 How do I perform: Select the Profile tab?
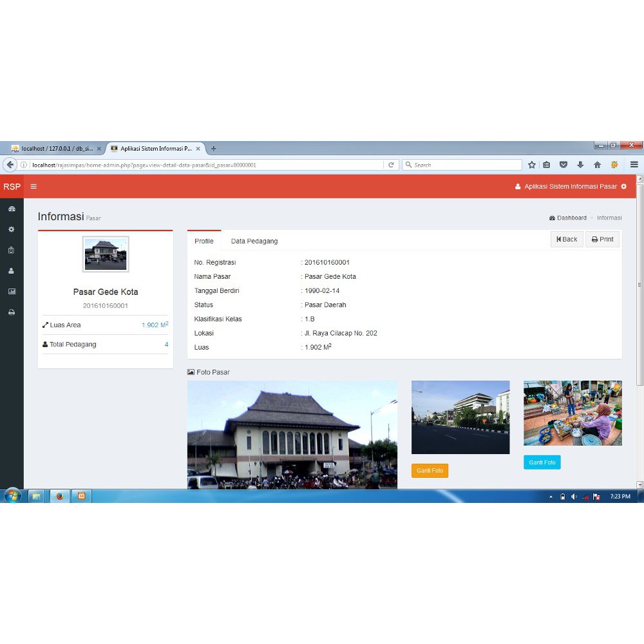pyautogui.click(x=204, y=241)
